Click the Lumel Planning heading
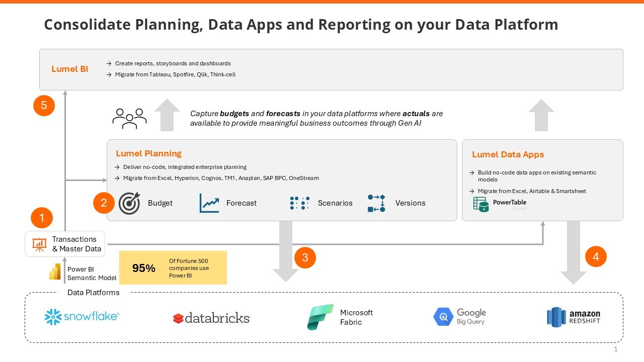The image size is (644, 362). [148, 153]
